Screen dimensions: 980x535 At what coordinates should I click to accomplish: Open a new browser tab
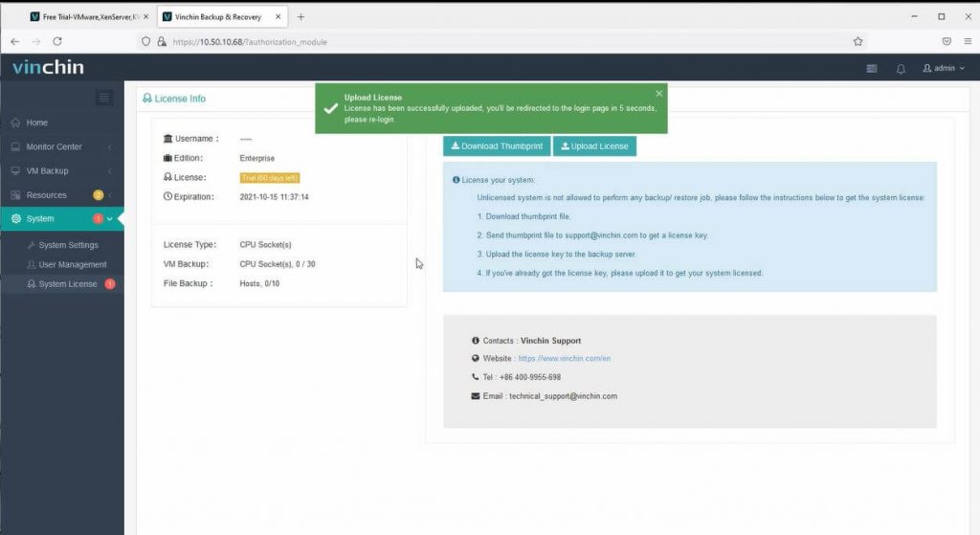[301, 17]
